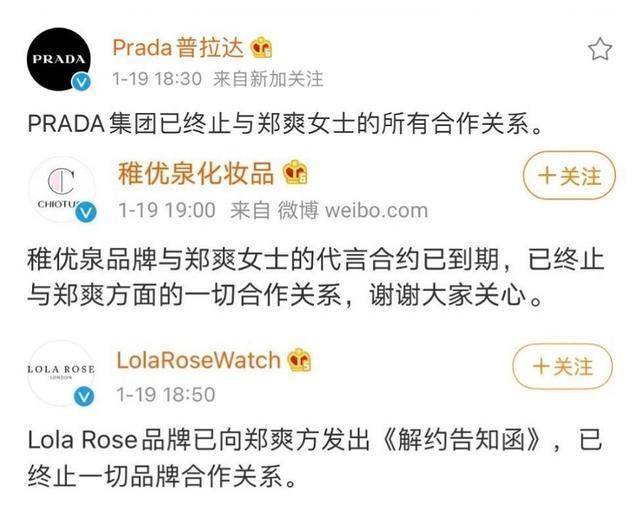Open the CHIOTUS brand avatar
This screenshot has height=512, width=640.
(x=62, y=189)
